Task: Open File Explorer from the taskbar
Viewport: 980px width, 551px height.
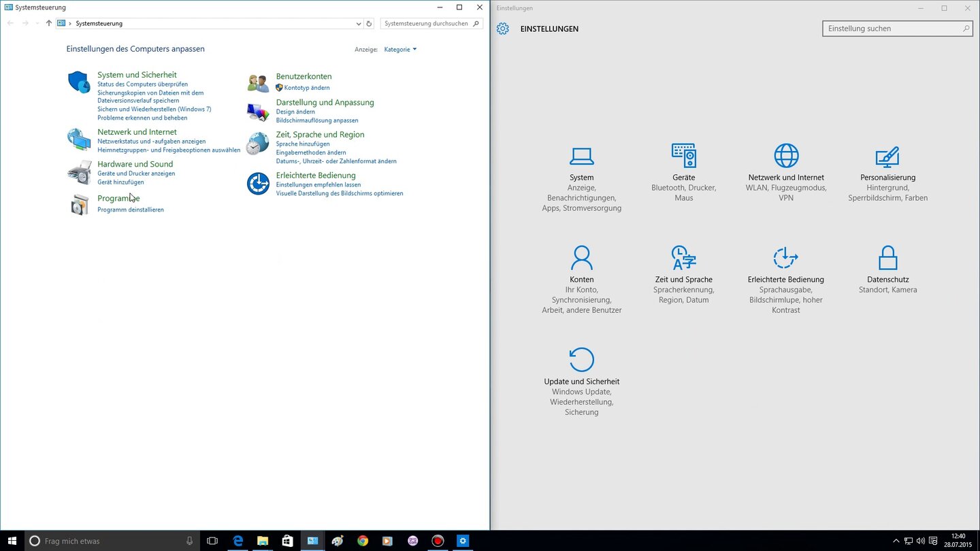Action: (x=263, y=541)
